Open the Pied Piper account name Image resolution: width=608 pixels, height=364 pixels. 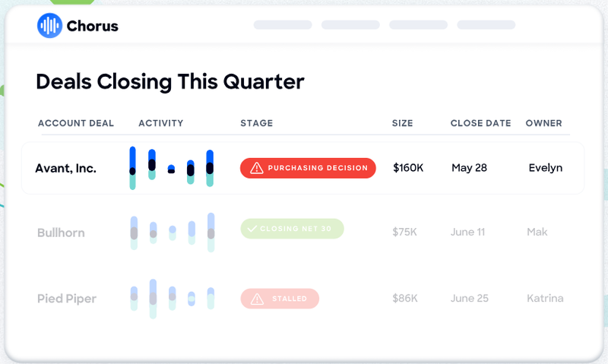pos(67,299)
